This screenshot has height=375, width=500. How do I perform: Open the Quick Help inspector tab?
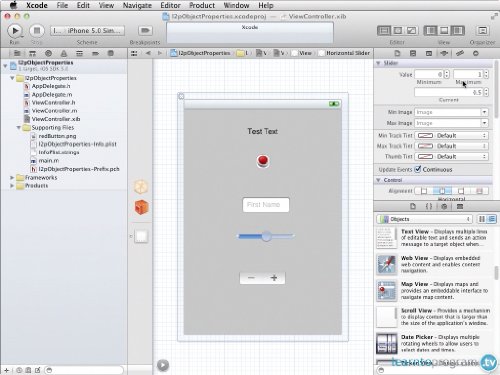coord(413,53)
